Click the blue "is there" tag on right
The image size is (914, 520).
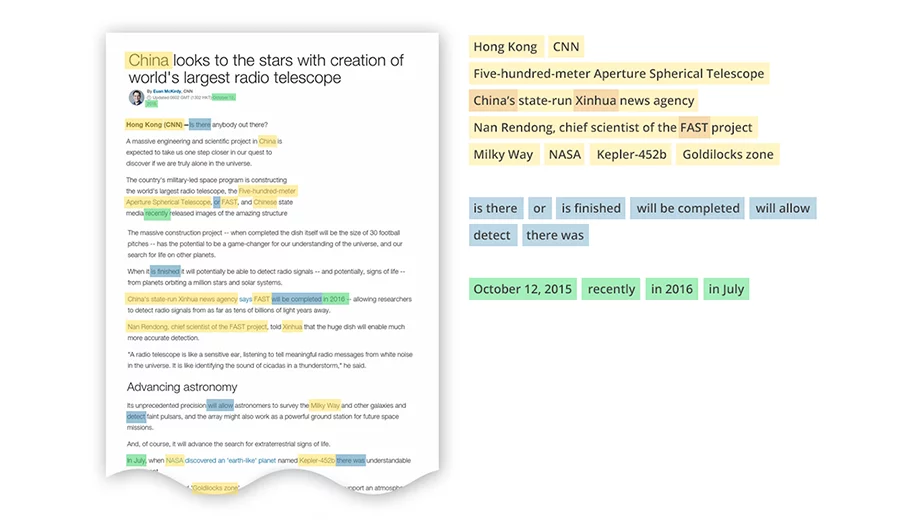point(495,208)
